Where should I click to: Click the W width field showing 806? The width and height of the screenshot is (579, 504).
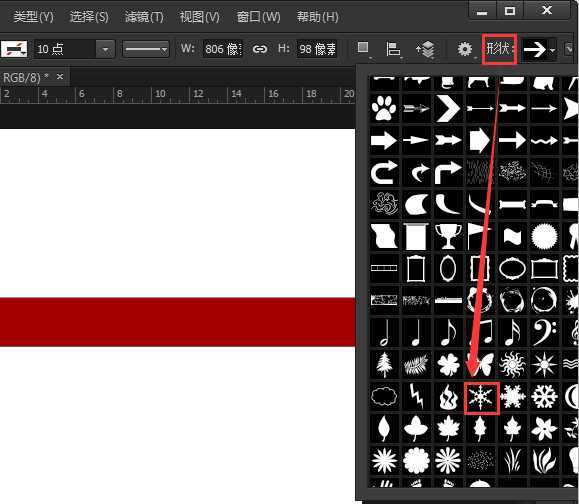pos(223,49)
